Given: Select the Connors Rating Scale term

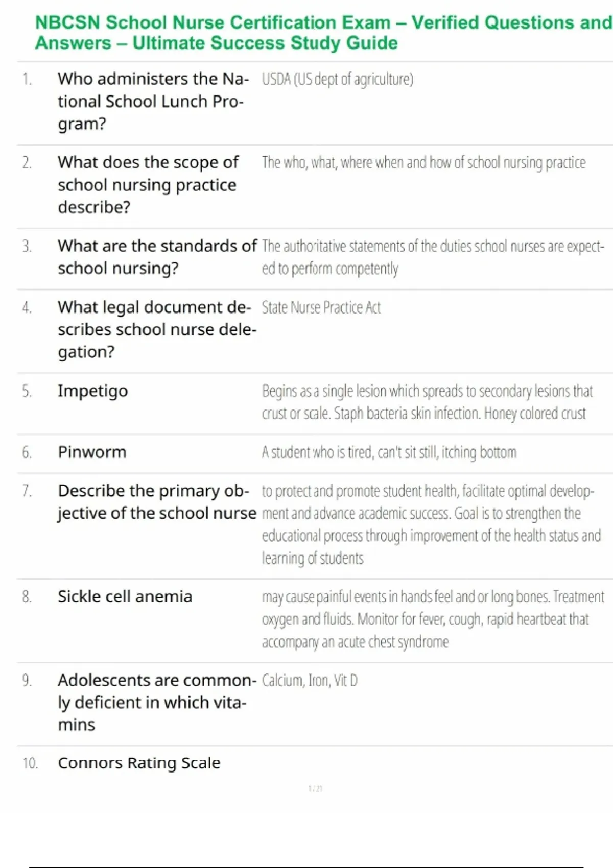Looking at the screenshot, I should pos(139,763).
